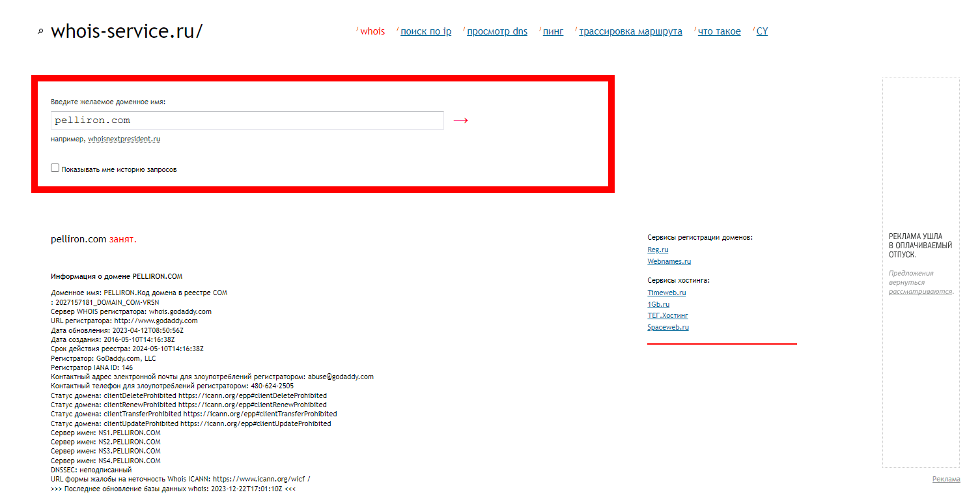Click the domain name input field
Screen dimensions: 980x501
(247, 121)
